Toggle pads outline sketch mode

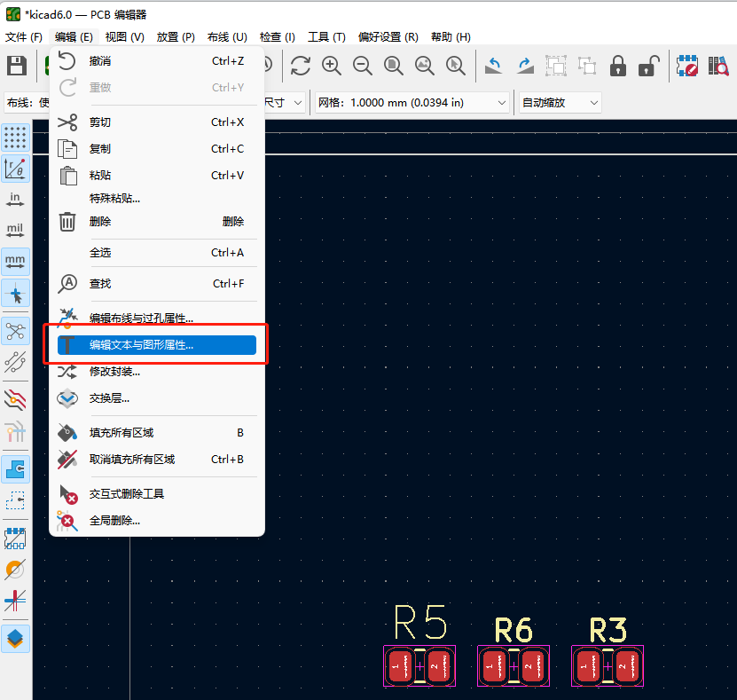point(15,539)
